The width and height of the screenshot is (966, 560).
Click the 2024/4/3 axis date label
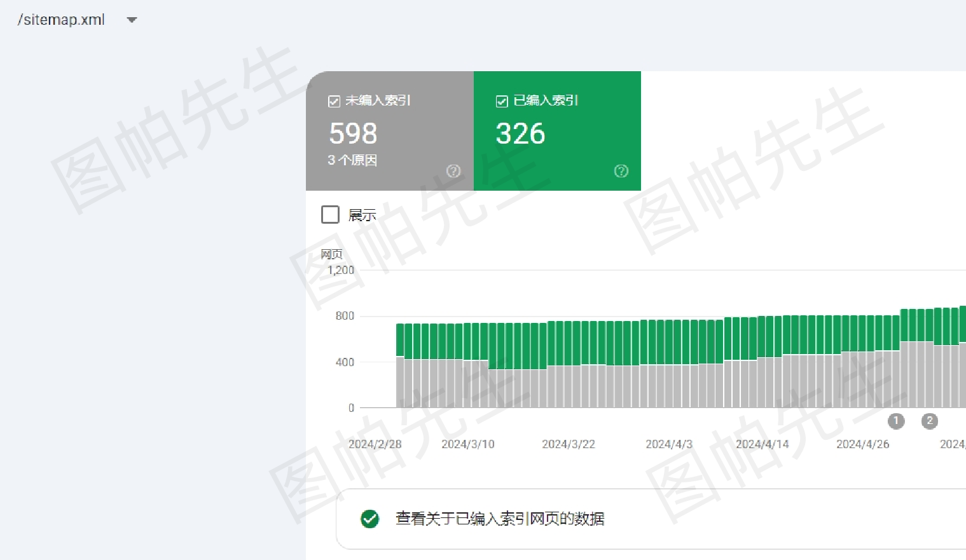(x=669, y=444)
